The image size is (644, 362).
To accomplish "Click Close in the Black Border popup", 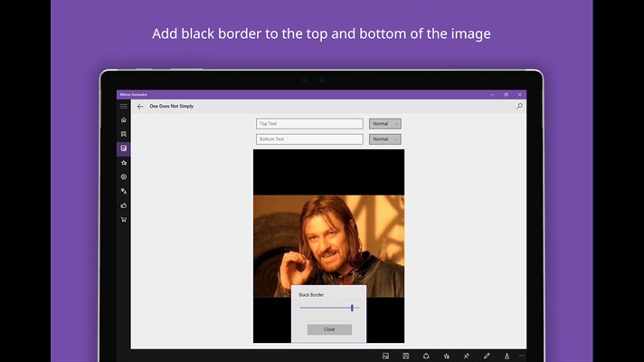I will (329, 329).
